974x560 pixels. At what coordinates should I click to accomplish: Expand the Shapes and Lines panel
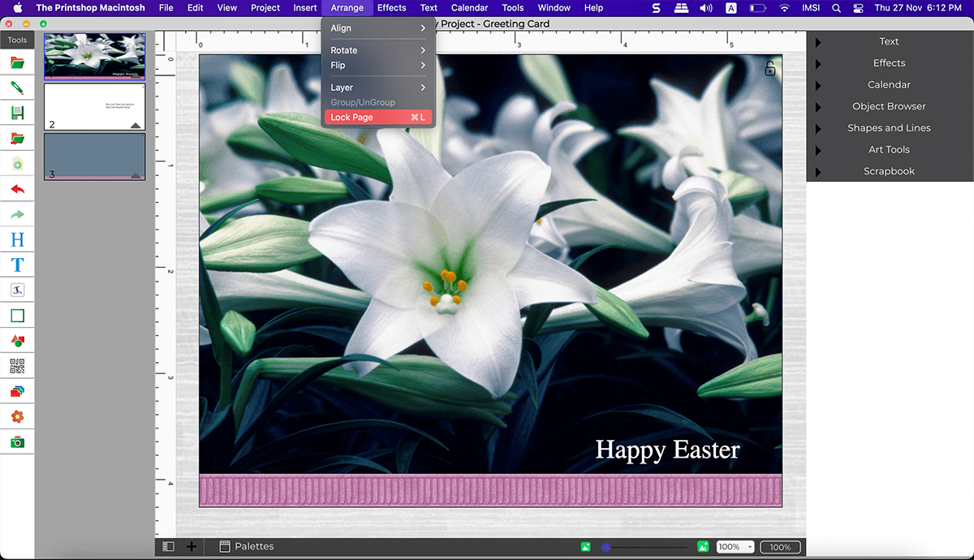(889, 128)
